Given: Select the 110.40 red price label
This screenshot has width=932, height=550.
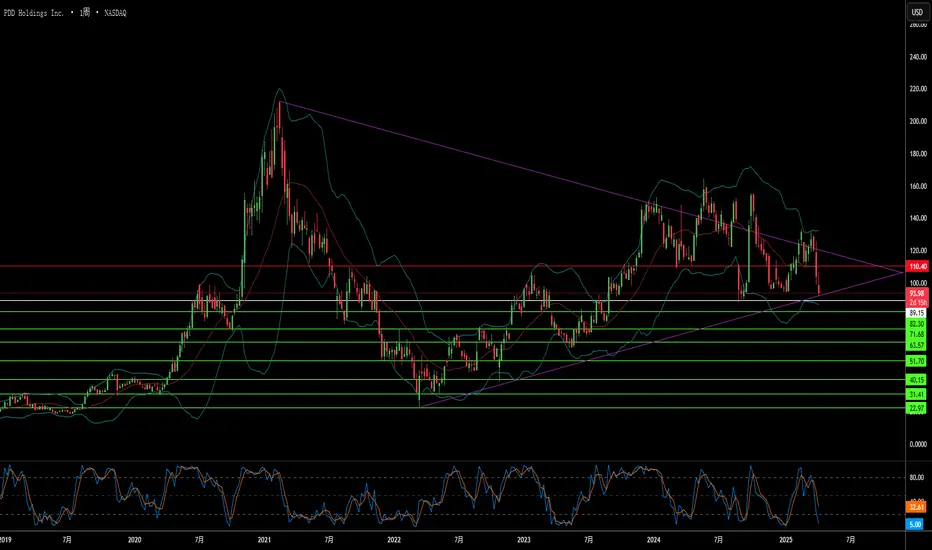Looking at the screenshot, I should [916, 267].
